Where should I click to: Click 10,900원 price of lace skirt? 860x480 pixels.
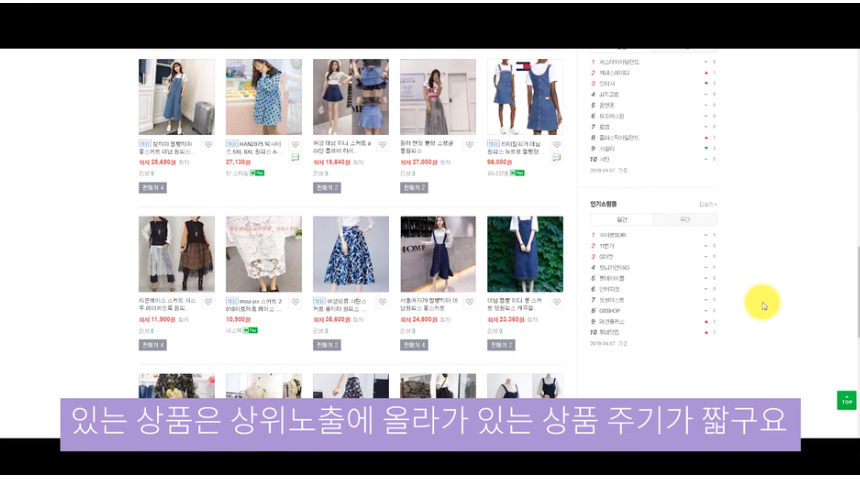(238, 319)
